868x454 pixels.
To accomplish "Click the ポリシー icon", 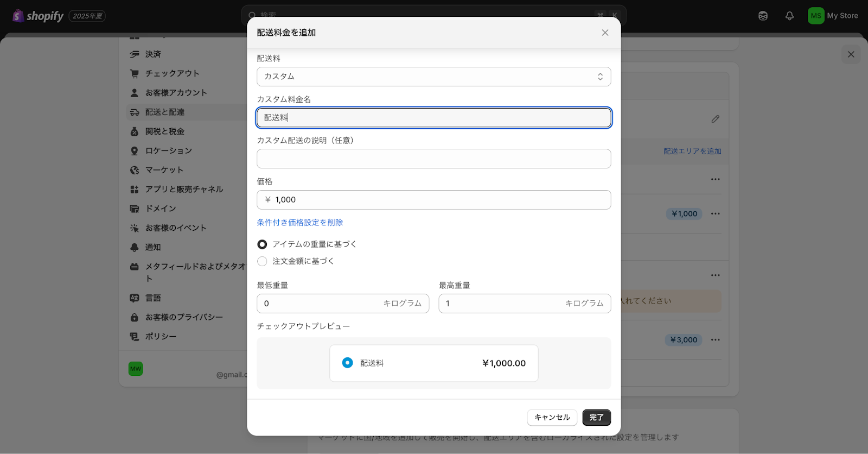I will pos(135,337).
